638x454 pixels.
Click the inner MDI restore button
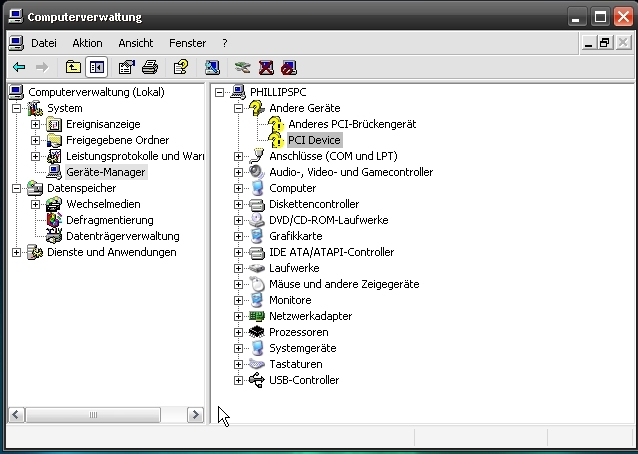(x=605, y=43)
